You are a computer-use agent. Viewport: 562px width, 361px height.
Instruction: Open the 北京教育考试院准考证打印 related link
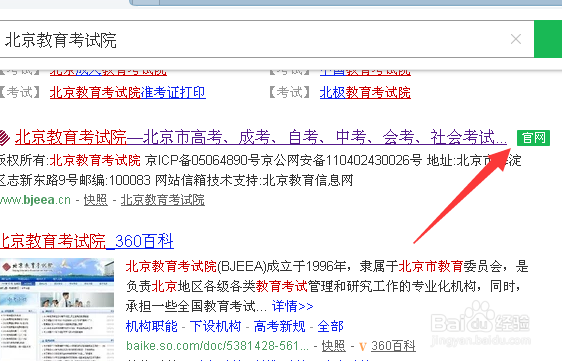click(128, 92)
